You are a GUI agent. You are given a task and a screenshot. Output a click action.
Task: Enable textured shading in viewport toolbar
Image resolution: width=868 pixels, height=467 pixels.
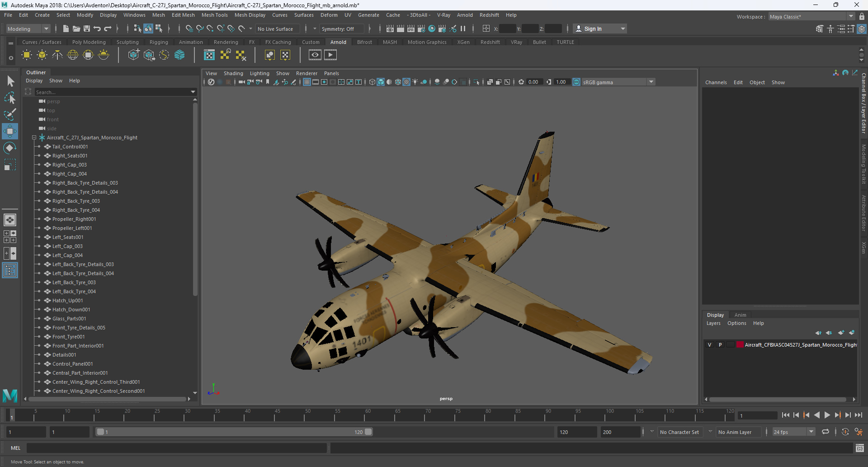[406, 82]
